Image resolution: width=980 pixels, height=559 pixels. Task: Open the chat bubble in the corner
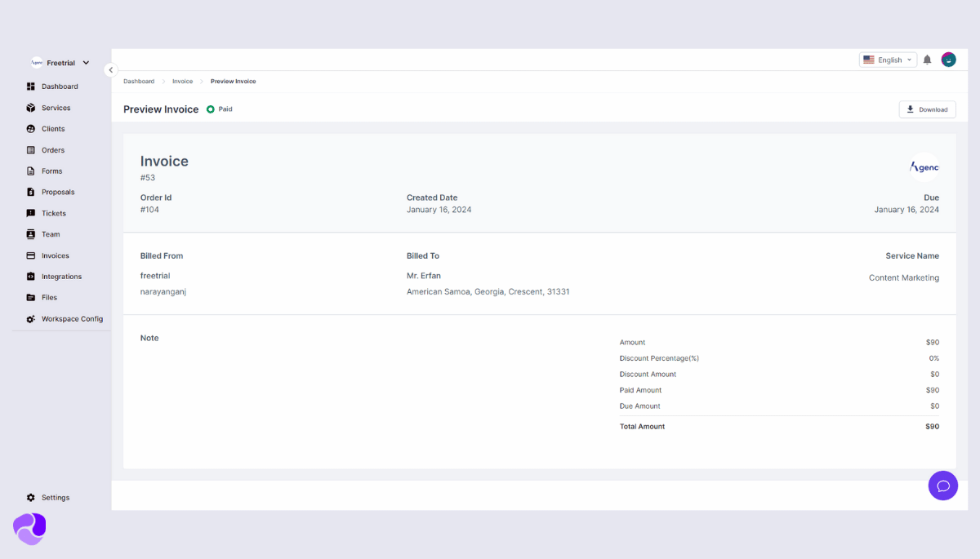point(943,486)
